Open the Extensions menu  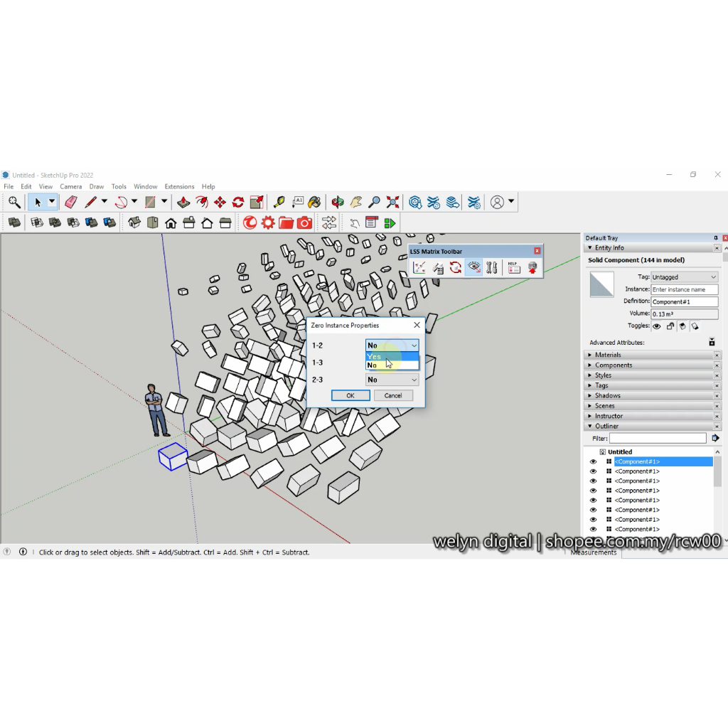[x=179, y=187]
